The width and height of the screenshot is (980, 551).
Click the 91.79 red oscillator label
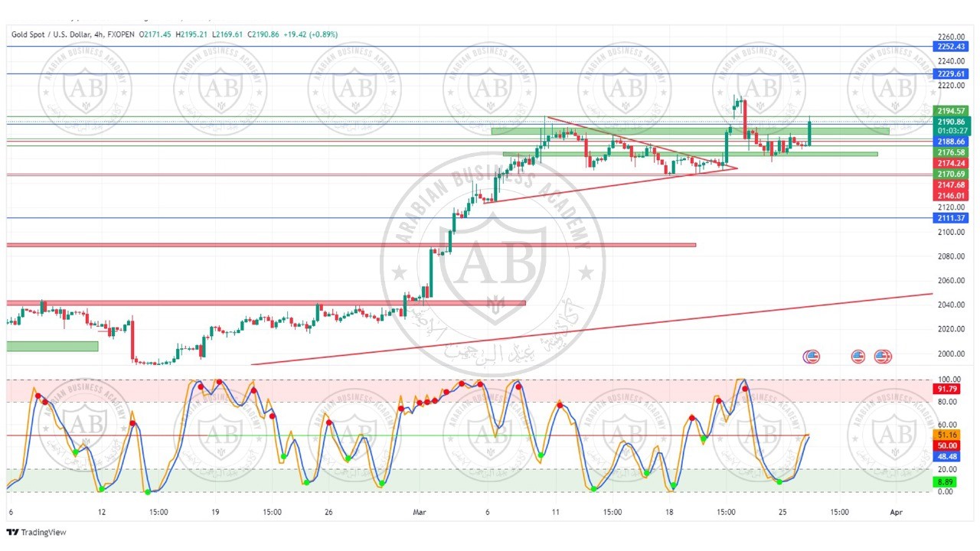[946, 389]
